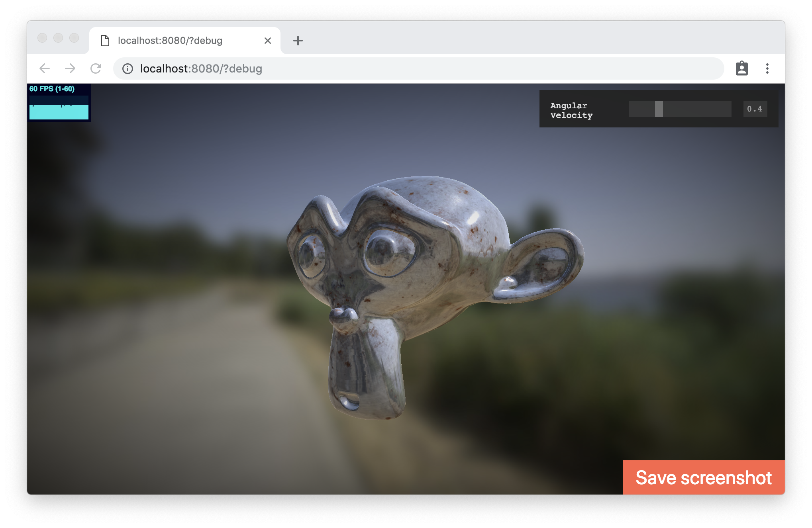The width and height of the screenshot is (812, 528).
Task: Click the browser back arrow
Action: 45,68
